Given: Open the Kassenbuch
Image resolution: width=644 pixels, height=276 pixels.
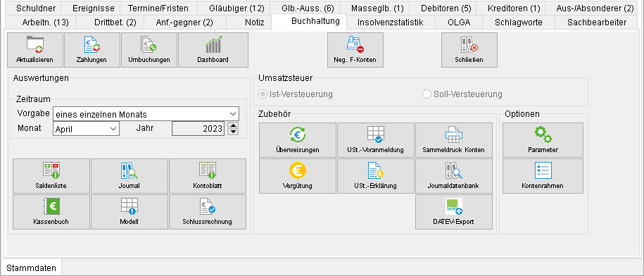Looking at the screenshot, I should click(51, 212).
